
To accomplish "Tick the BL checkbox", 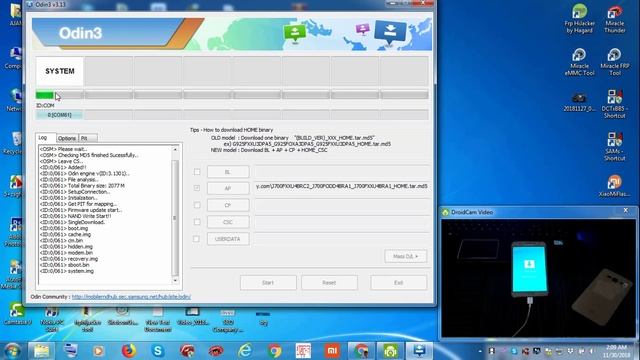I will 197,172.
